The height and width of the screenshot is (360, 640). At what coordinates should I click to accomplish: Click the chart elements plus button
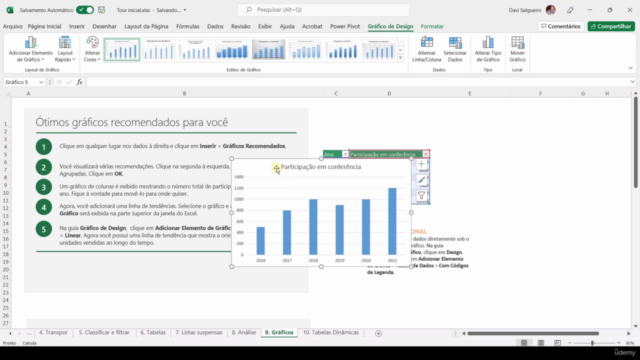coord(421,164)
